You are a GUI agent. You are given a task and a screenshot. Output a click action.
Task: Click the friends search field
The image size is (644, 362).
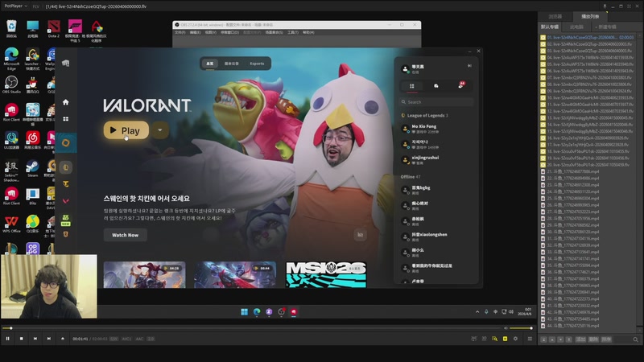[436, 102]
